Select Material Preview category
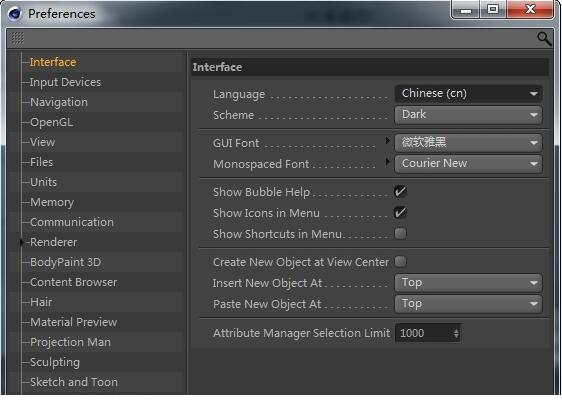The image size is (562, 410). pyautogui.click(x=73, y=322)
